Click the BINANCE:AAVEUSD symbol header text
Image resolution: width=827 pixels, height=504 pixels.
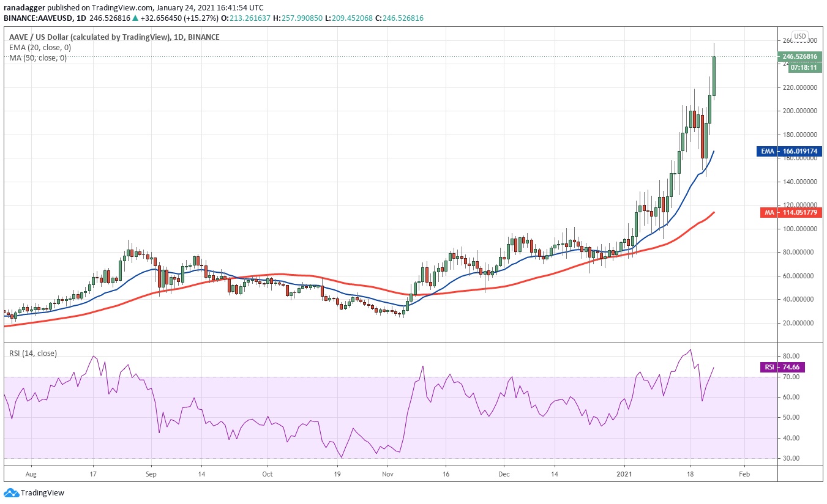(x=39, y=18)
